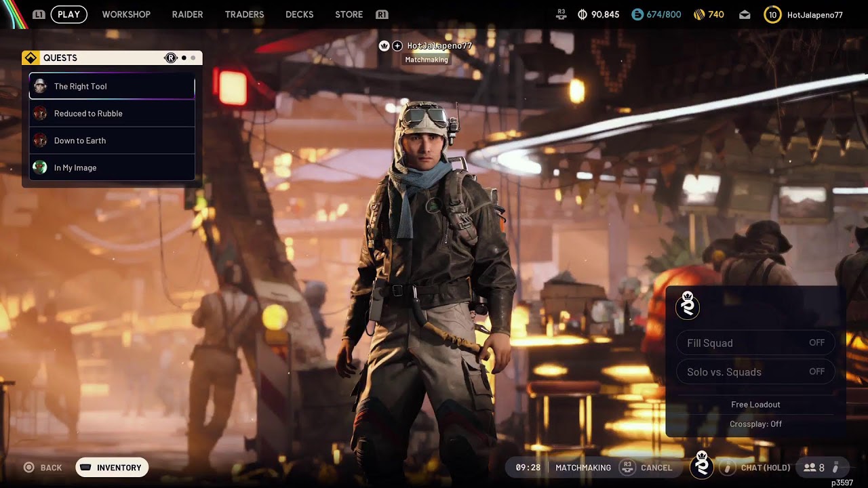Screen dimensions: 868x488
Task: Toggle the Fill Squad option
Action: (755, 343)
